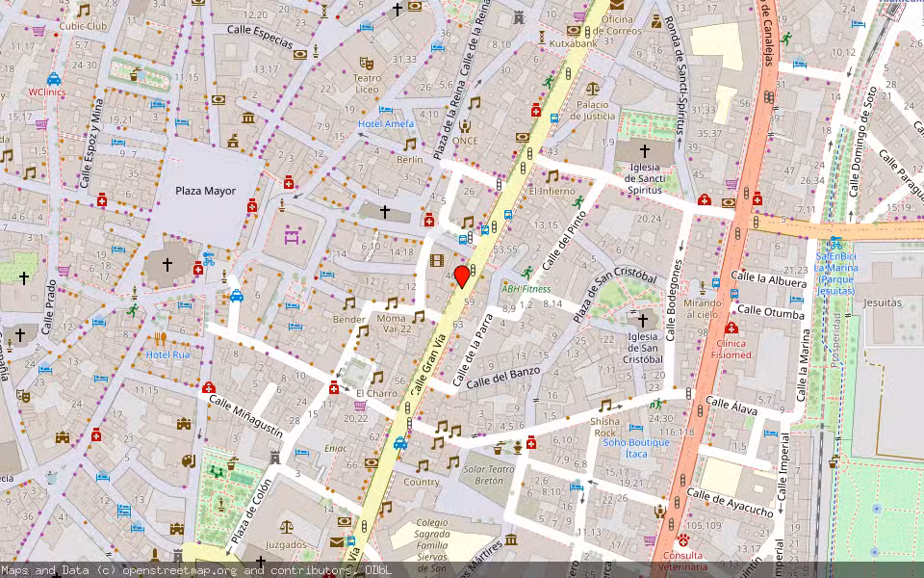924x578 pixels.
Task: Click the Calle Especias street label
Action: point(260,37)
